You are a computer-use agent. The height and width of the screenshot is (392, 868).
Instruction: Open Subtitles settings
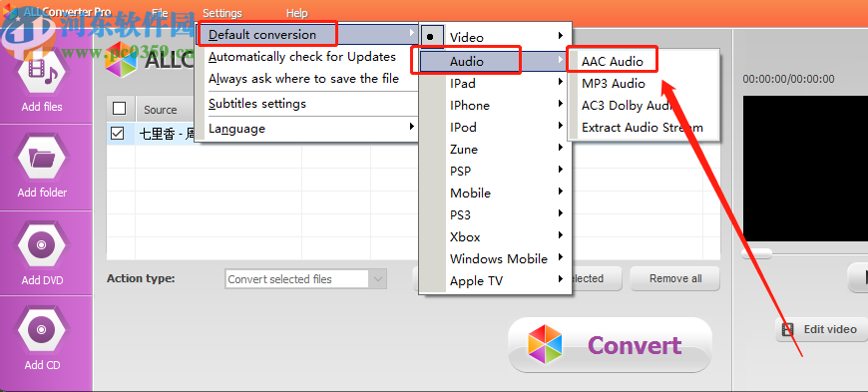306,104
